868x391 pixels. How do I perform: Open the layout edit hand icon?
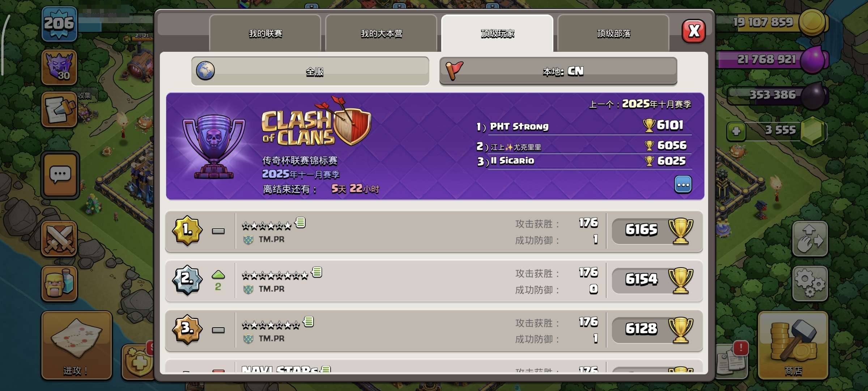tap(810, 239)
